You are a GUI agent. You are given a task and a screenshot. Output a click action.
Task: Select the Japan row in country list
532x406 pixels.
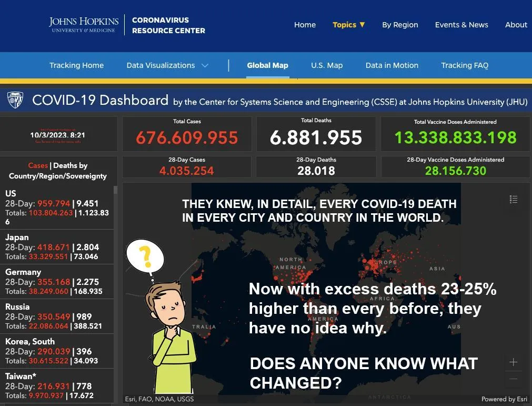(x=57, y=247)
